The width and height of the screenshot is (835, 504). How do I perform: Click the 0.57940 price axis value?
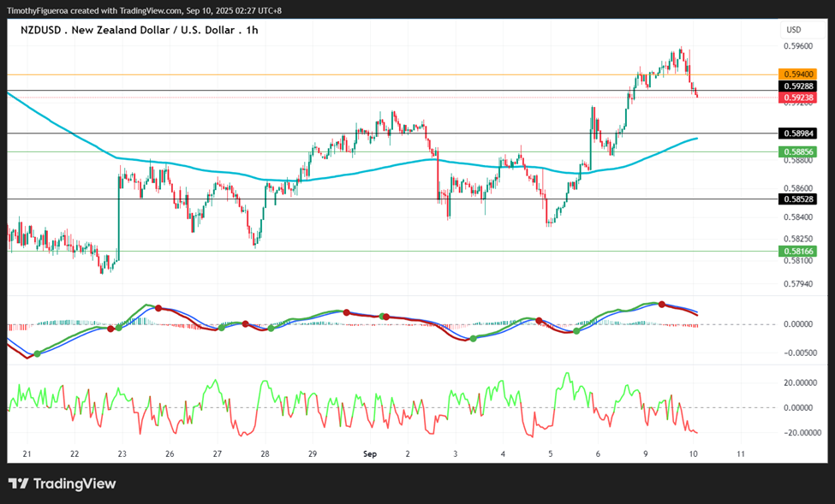(798, 284)
